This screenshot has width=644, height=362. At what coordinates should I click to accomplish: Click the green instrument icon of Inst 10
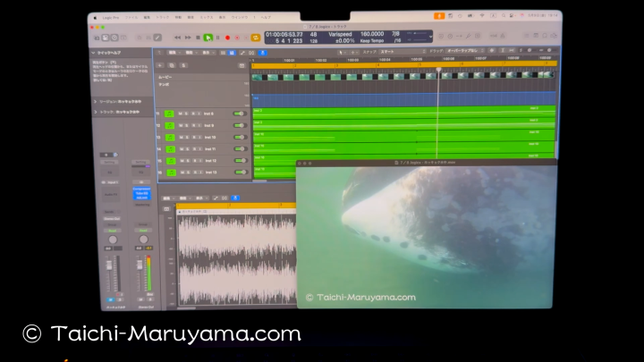(170, 137)
